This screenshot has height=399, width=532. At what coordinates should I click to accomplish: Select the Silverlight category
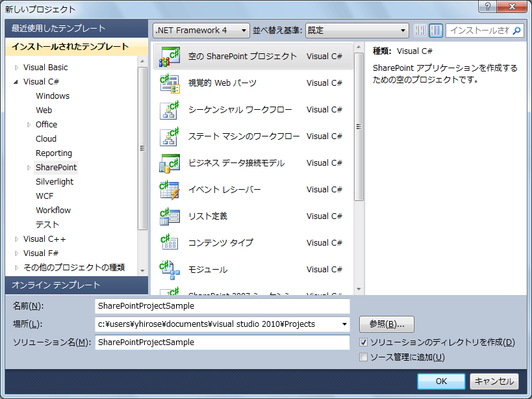coord(55,182)
